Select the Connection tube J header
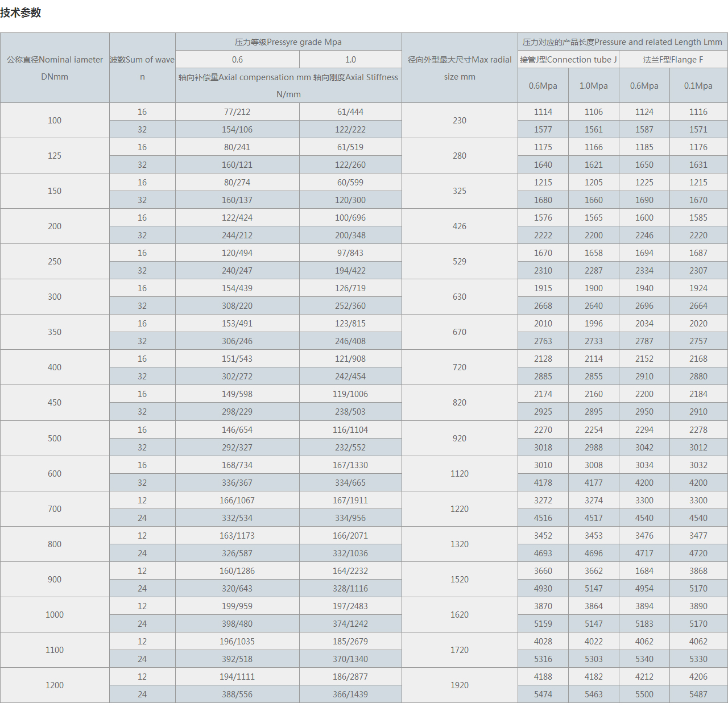The height and width of the screenshot is (707, 728). [568, 60]
